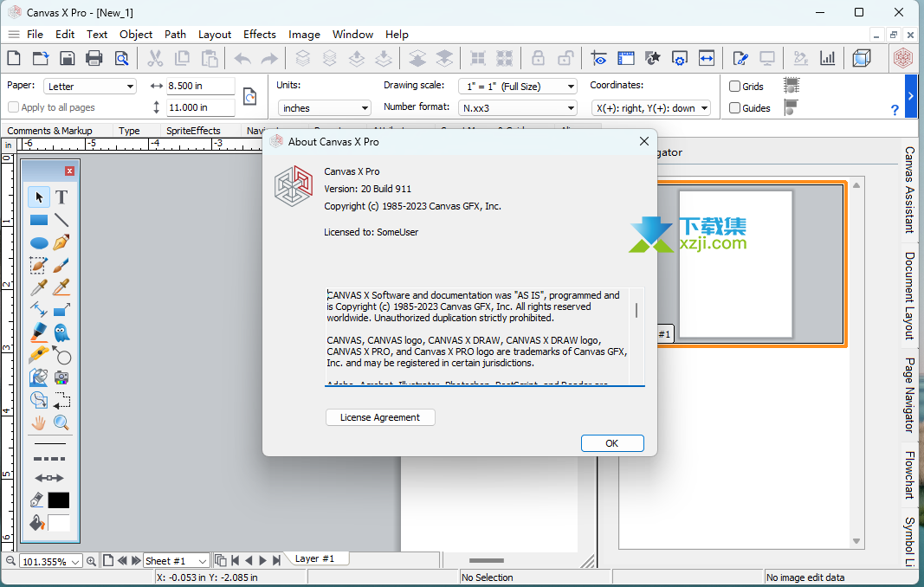Open the Image menu

pos(304,34)
